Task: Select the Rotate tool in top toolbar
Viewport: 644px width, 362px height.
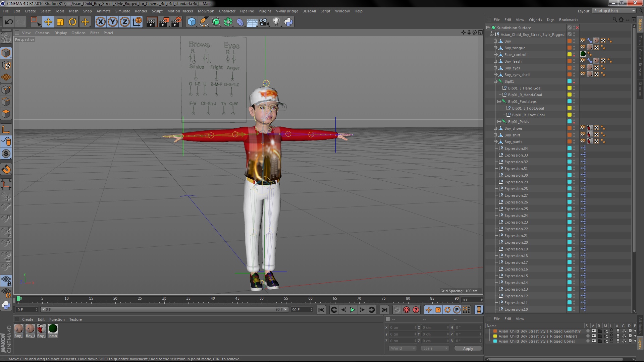Action: (x=72, y=22)
